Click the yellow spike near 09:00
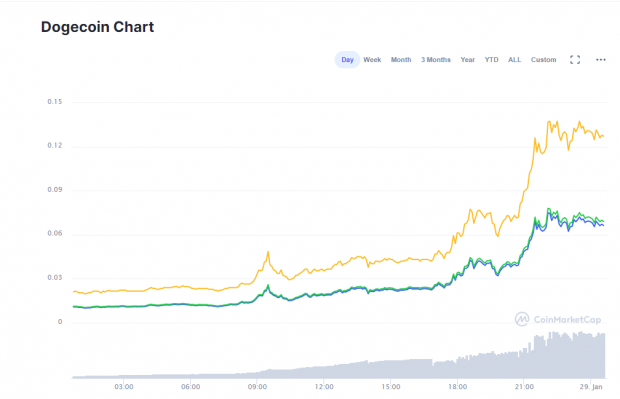 [x=268, y=252]
